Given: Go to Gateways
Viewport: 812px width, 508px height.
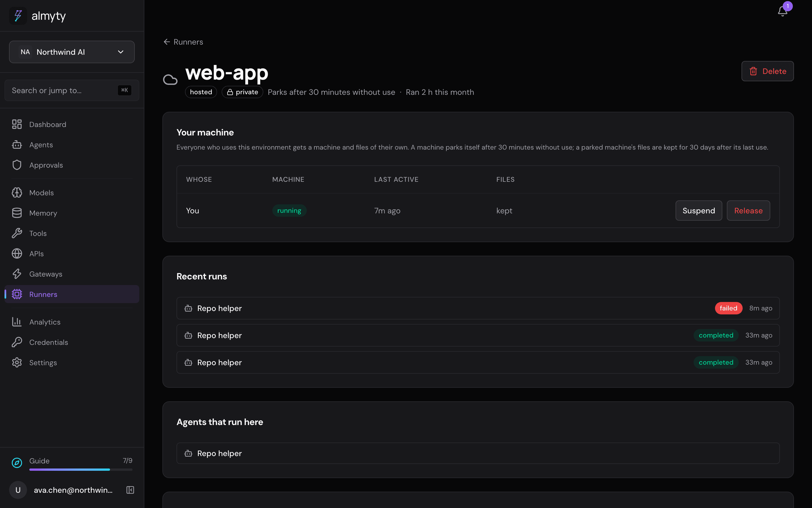Looking at the screenshot, I should point(72,274).
